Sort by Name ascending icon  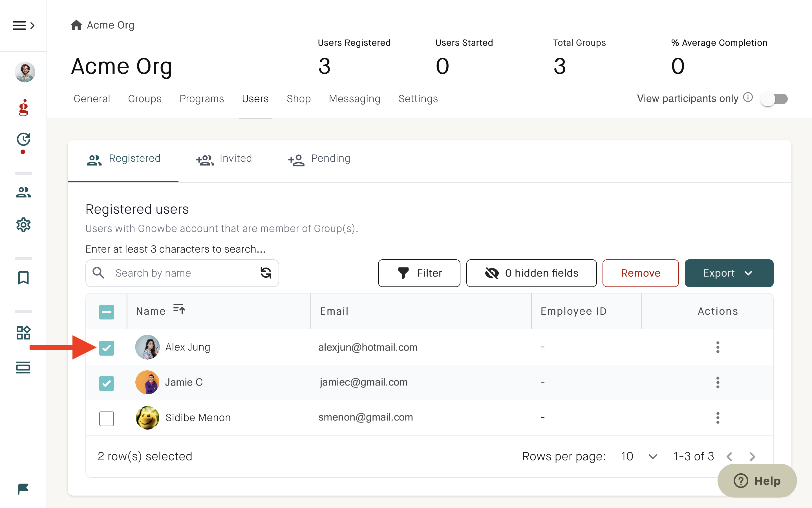click(x=179, y=309)
